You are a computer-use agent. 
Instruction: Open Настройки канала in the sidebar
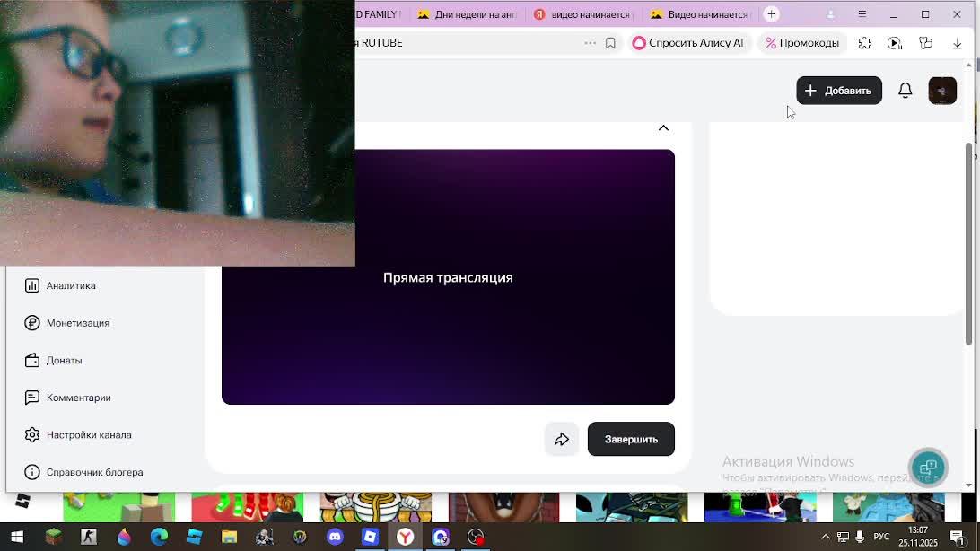pyautogui.click(x=78, y=435)
